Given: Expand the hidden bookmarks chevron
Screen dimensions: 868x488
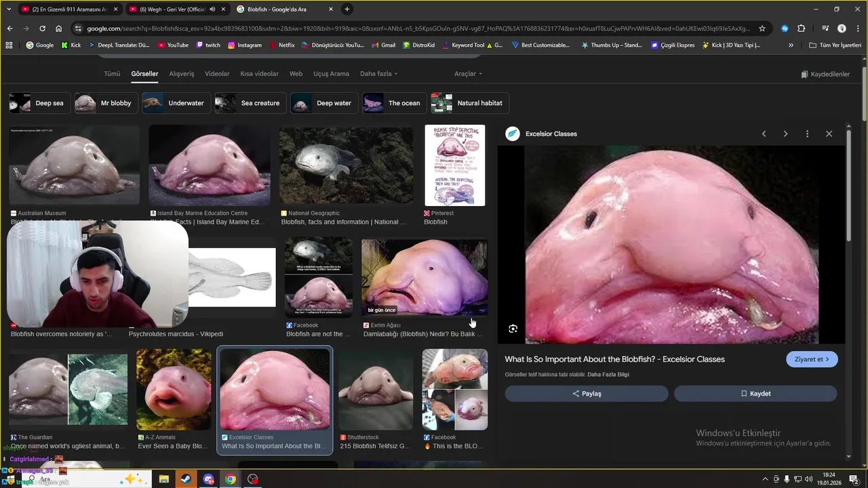Looking at the screenshot, I should click(791, 45).
